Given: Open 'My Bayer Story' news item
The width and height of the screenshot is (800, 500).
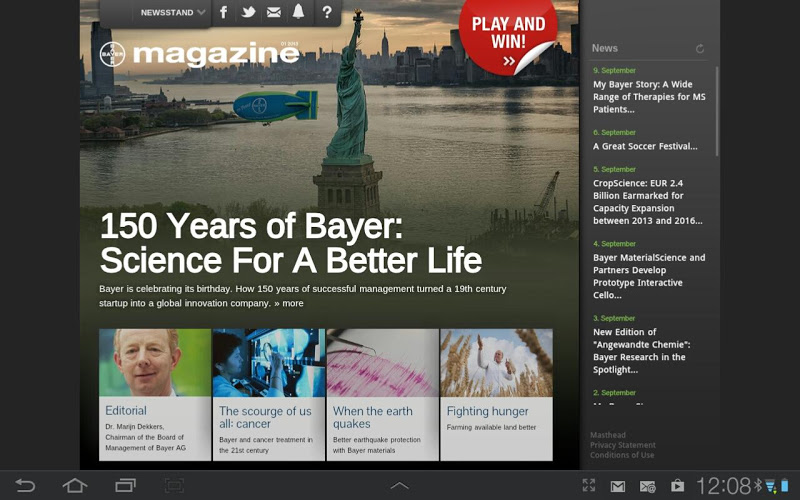Looking at the screenshot, I should (649, 96).
